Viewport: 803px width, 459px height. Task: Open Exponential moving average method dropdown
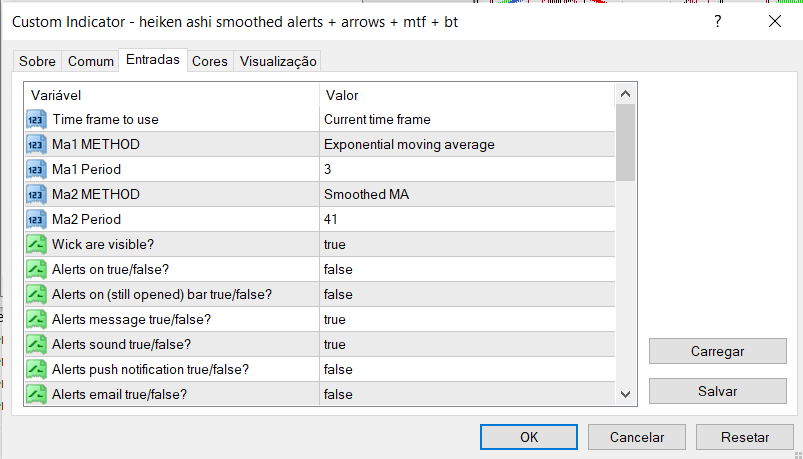(x=466, y=144)
